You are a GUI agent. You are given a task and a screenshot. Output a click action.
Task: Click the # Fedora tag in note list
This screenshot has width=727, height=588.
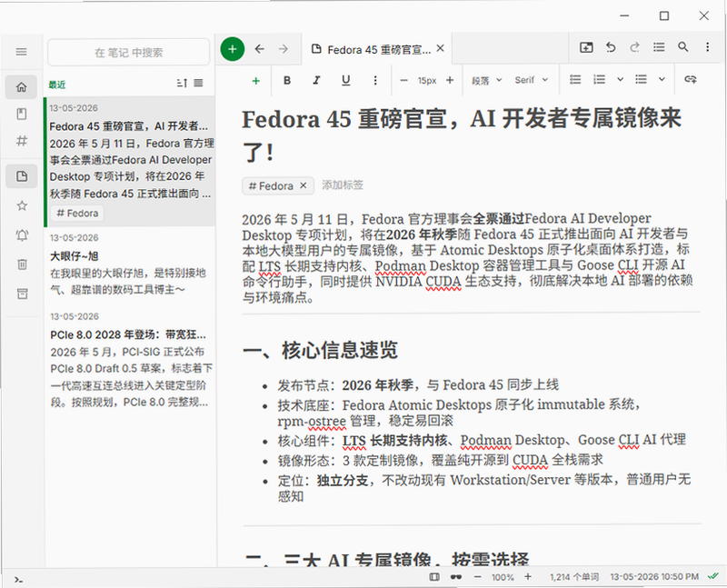[x=77, y=214]
